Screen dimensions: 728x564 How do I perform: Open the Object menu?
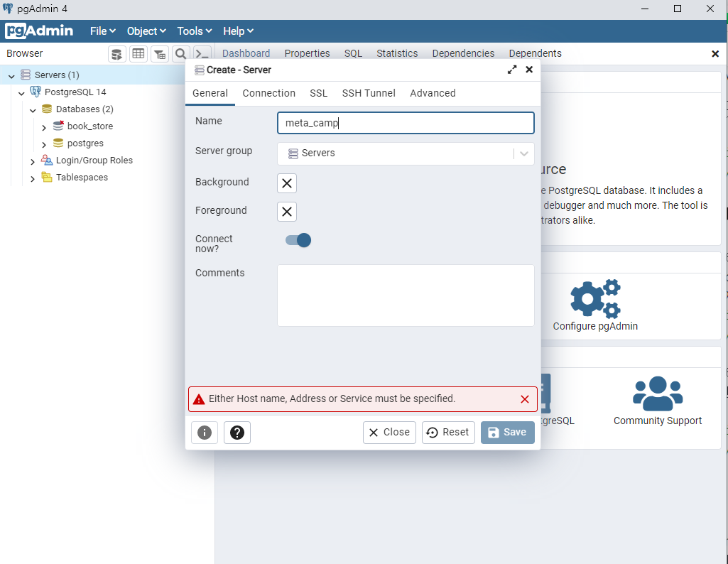pyautogui.click(x=146, y=31)
